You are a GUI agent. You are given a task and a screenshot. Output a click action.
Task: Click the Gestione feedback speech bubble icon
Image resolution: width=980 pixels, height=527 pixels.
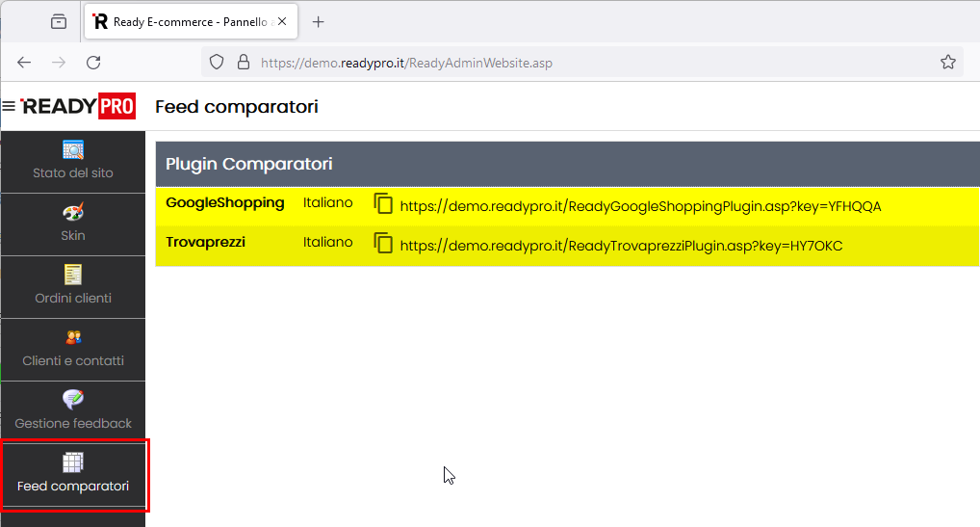coord(73,400)
